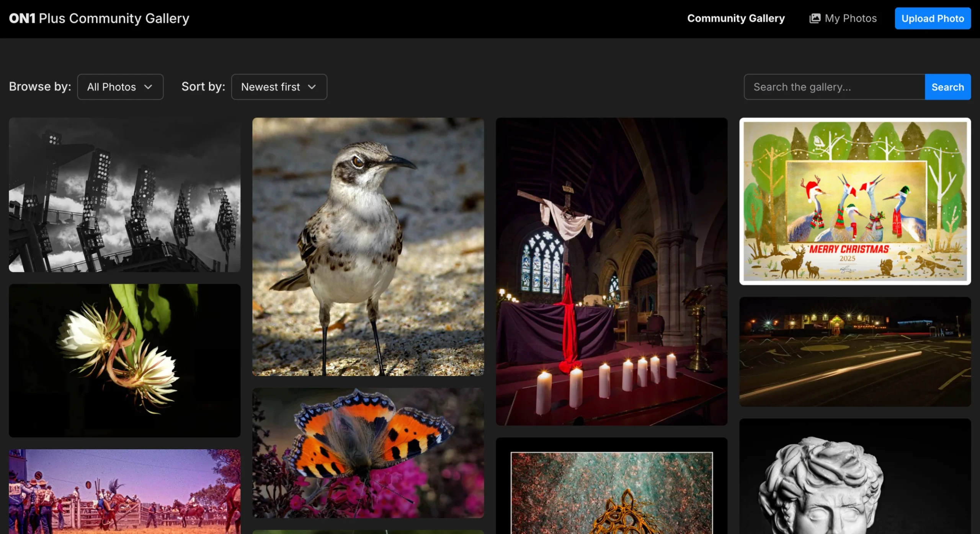Go to My Photos
Image resolution: width=980 pixels, height=534 pixels.
click(x=843, y=18)
